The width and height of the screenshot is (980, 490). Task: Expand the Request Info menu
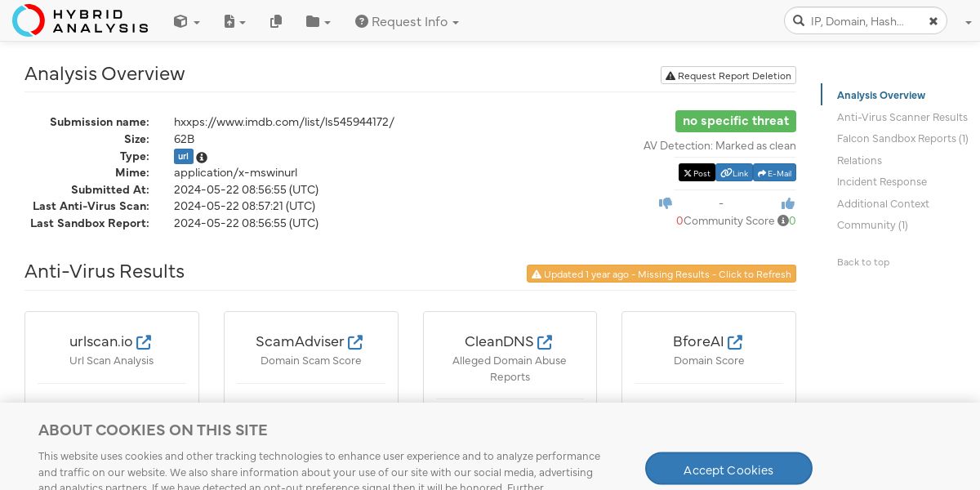coord(407,22)
